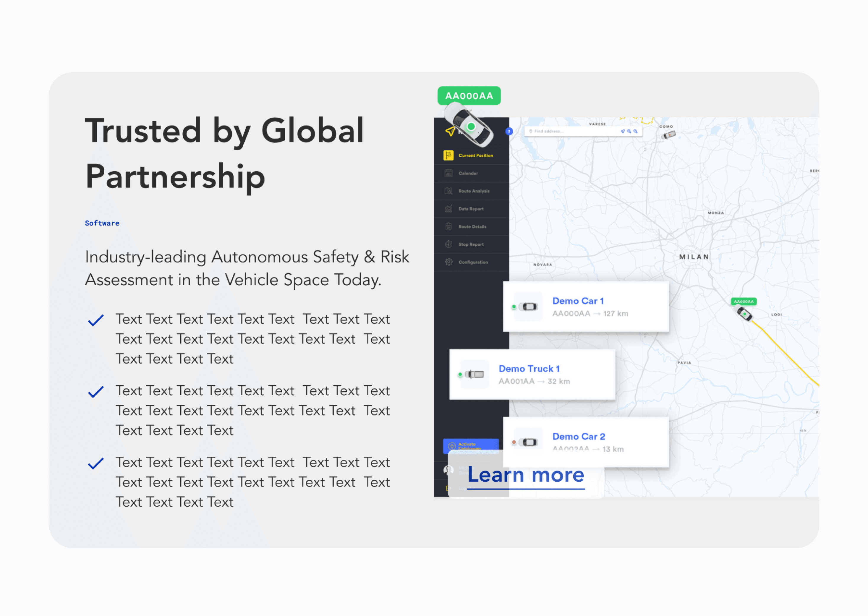The width and height of the screenshot is (868, 616).
Task: Click the zoom-out magnifier in search bar
Action: (635, 131)
